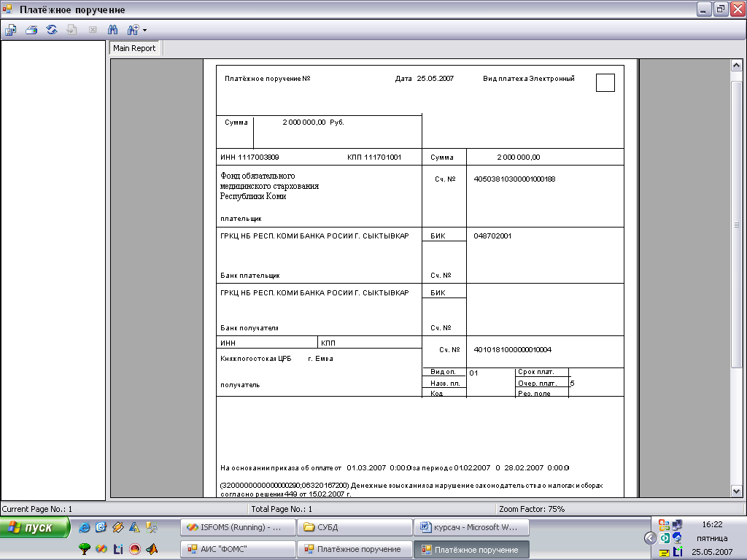
Task: Click the Княжпогостская ЦРБ recipient text
Action: coord(256,359)
